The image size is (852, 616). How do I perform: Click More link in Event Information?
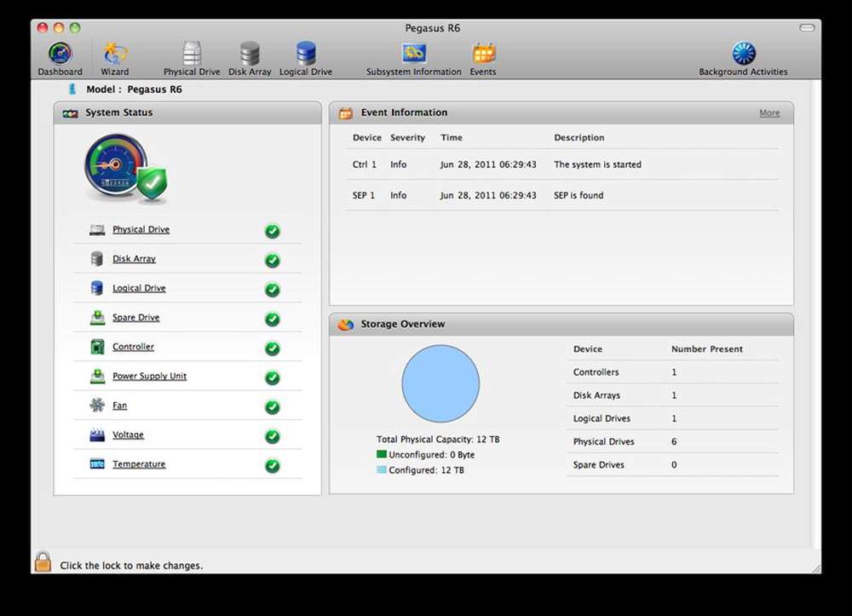769,113
